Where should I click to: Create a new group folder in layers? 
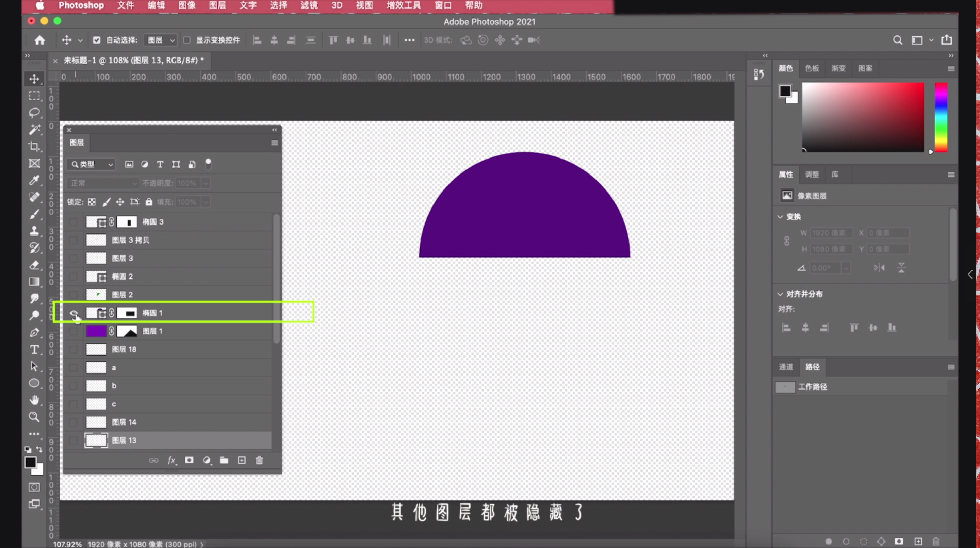coord(224,461)
